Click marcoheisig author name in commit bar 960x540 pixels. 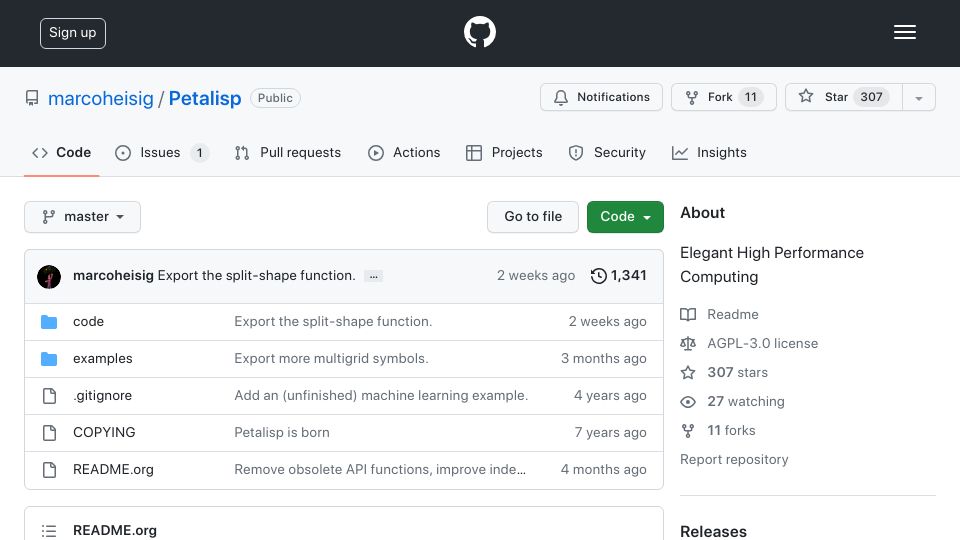point(113,276)
